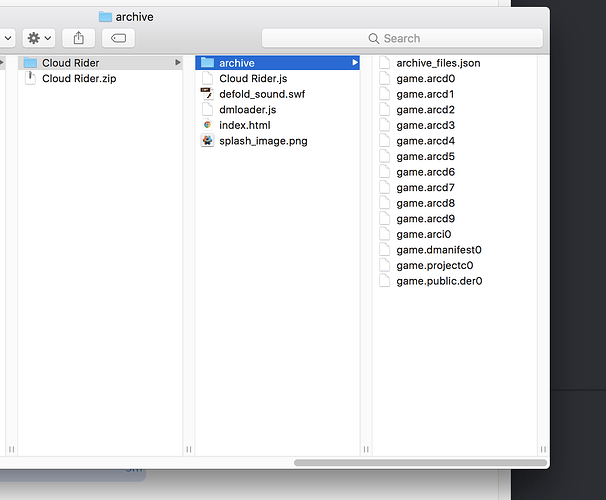Image resolution: width=606 pixels, height=500 pixels.
Task: Open the Action gear dropdown menu
Action: 40,38
